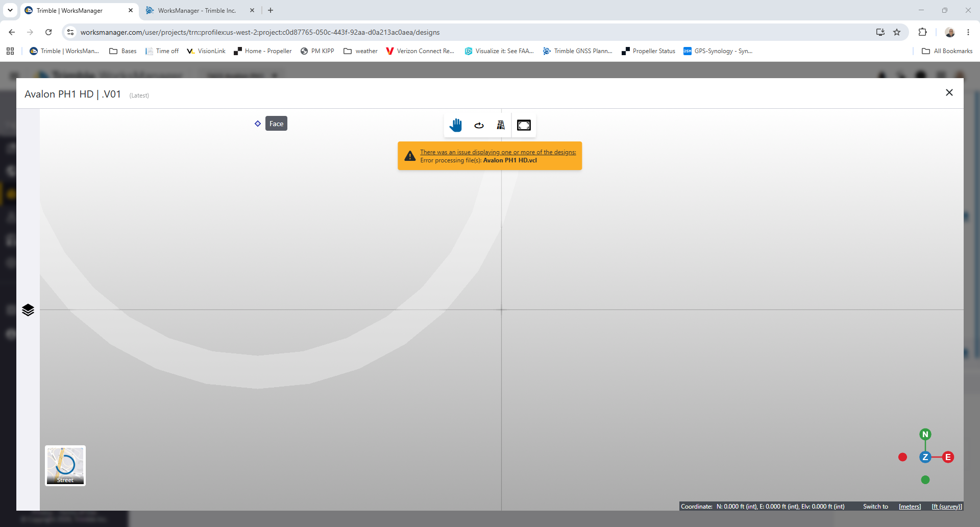Open the Chrome profile avatar

coord(950,32)
